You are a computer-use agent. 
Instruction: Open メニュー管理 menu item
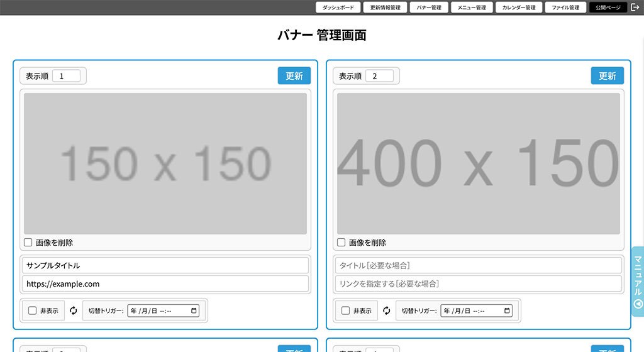click(x=472, y=8)
